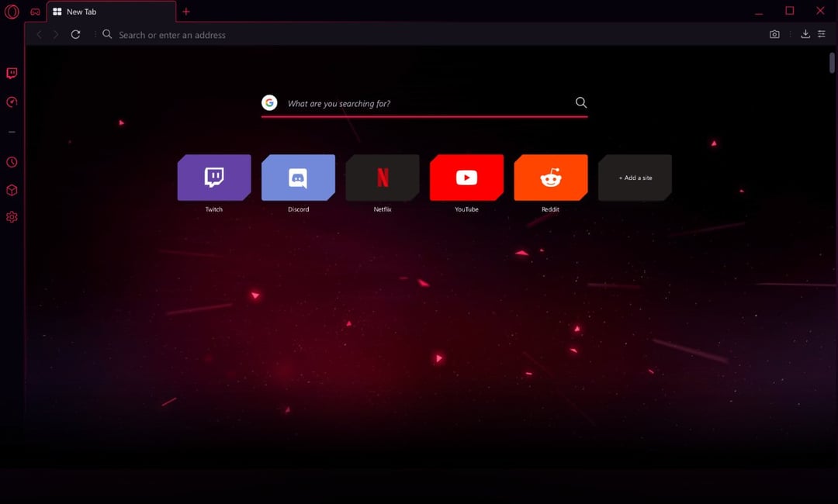Image resolution: width=838 pixels, height=504 pixels.
Task: Open the GX Corner gamepad icon
Action: [35, 12]
